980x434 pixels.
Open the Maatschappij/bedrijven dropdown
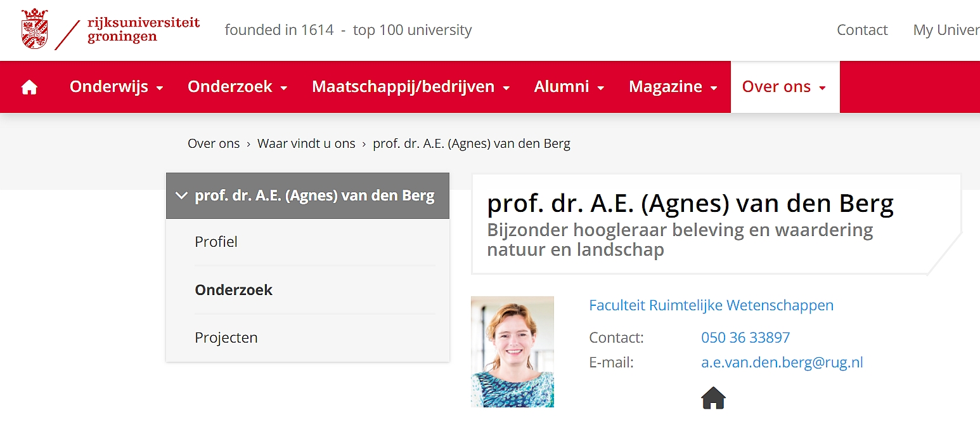coord(411,87)
